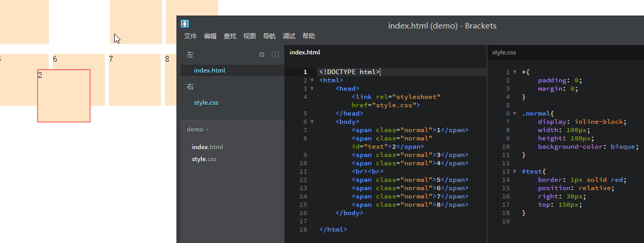Click the Brackets app logo icon

pos(185,24)
